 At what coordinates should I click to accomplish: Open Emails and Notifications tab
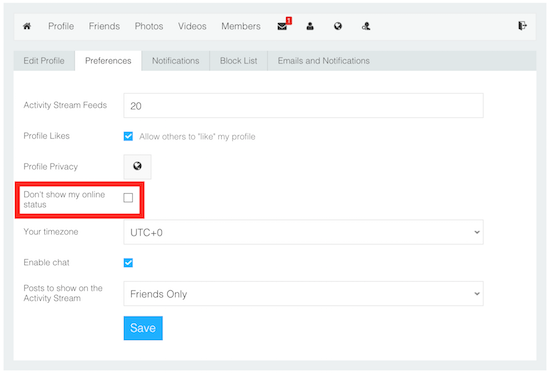tap(323, 61)
